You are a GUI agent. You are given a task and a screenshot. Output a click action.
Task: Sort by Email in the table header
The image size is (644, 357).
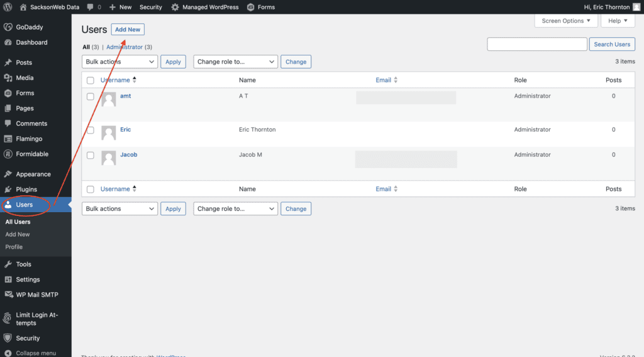[x=387, y=80]
